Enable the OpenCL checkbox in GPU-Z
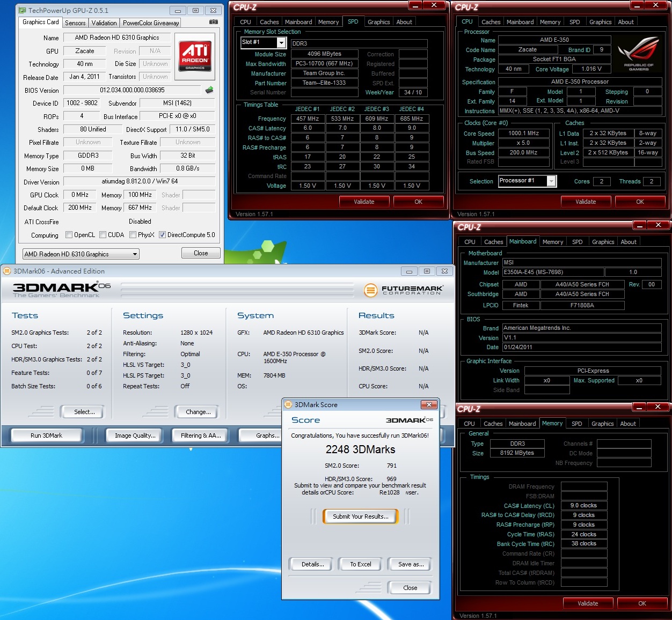This screenshot has width=672, height=620. point(69,235)
